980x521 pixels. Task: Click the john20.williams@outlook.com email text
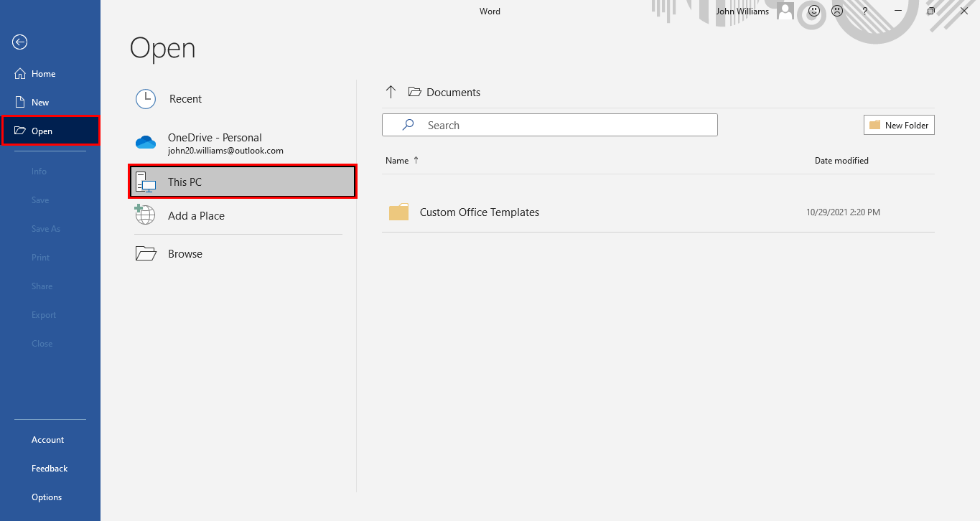pos(225,151)
